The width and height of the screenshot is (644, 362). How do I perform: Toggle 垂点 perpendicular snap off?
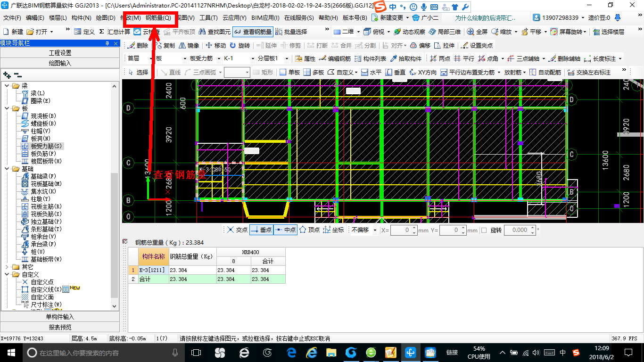[261, 230]
